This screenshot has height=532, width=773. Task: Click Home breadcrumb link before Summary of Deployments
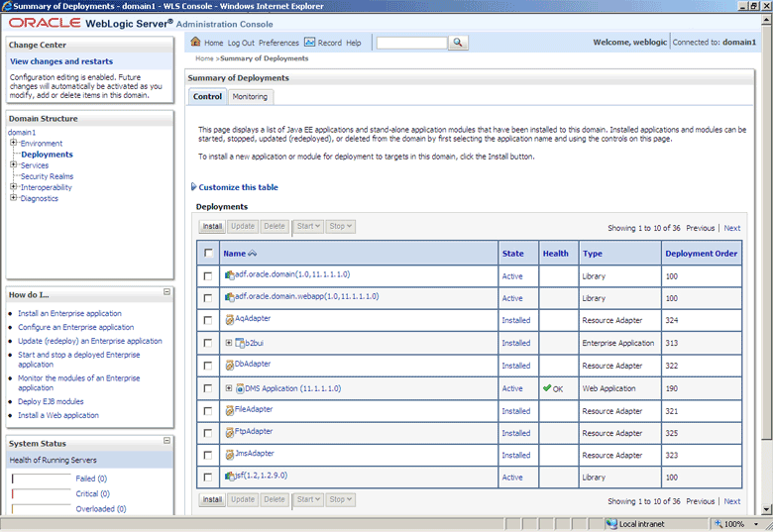pos(204,58)
